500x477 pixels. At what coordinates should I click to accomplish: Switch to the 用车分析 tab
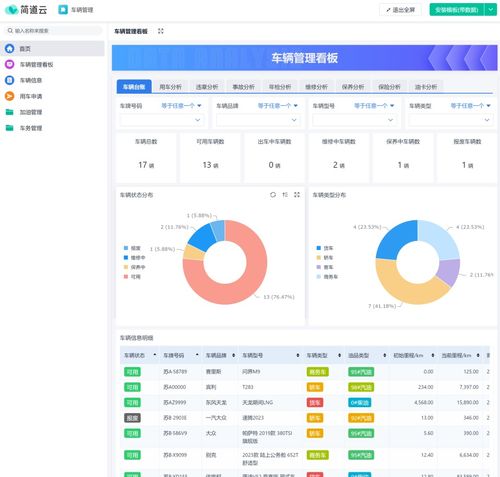[x=170, y=87]
